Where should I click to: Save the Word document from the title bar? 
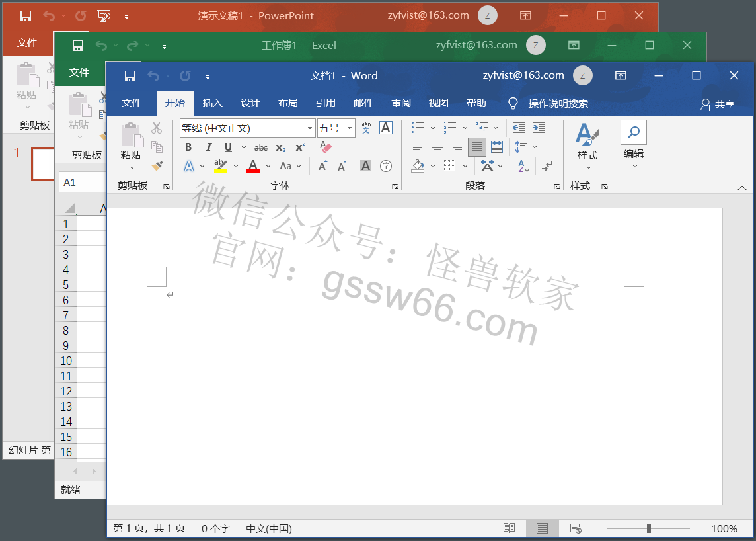coord(130,76)
